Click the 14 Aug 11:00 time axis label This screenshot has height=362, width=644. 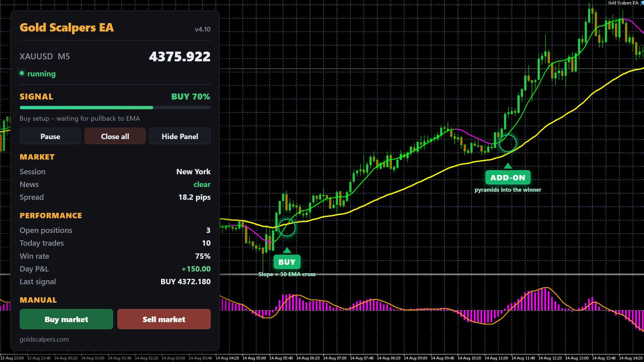(496, 358)
